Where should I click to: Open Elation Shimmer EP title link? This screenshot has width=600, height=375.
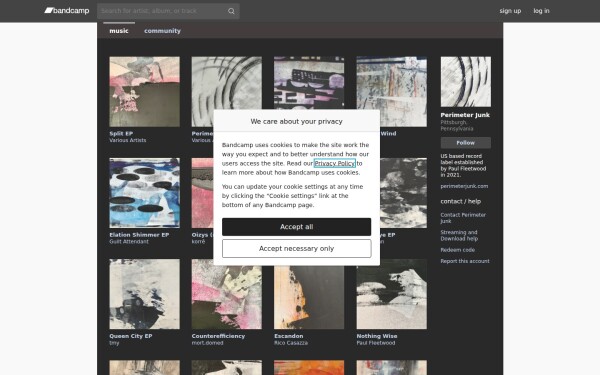click(139, 235)
